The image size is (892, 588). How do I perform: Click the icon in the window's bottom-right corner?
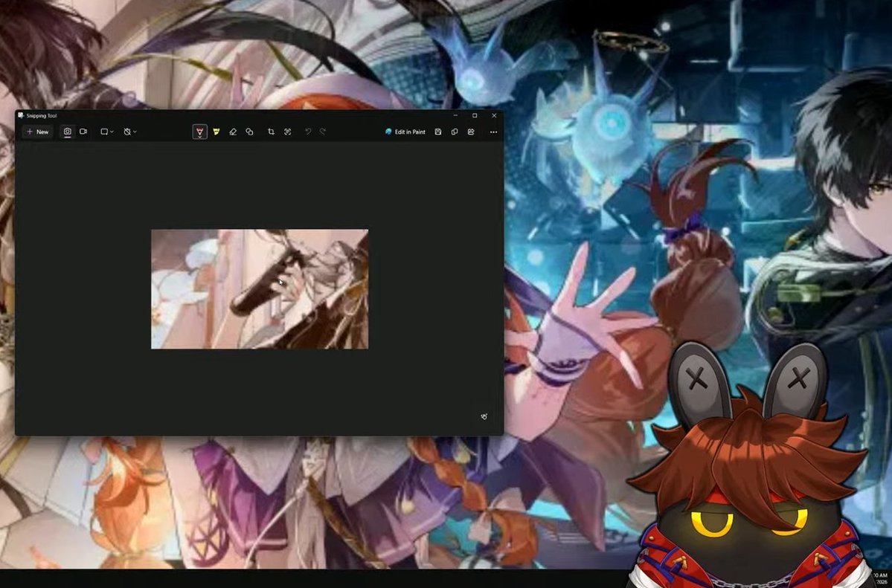tap(484, 417)
